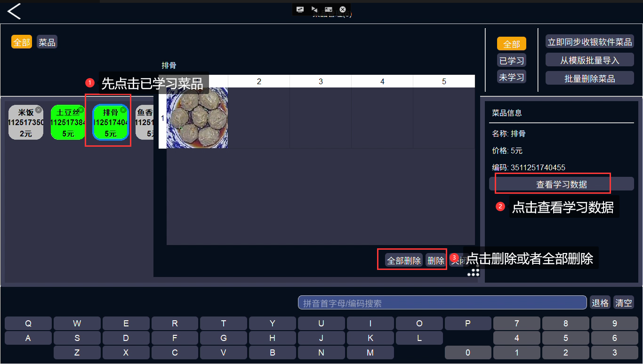The height and width of the screenshot is (364, 643).
Task: Click the mirror triangles icon in floating toolbar
Action: 314,9
